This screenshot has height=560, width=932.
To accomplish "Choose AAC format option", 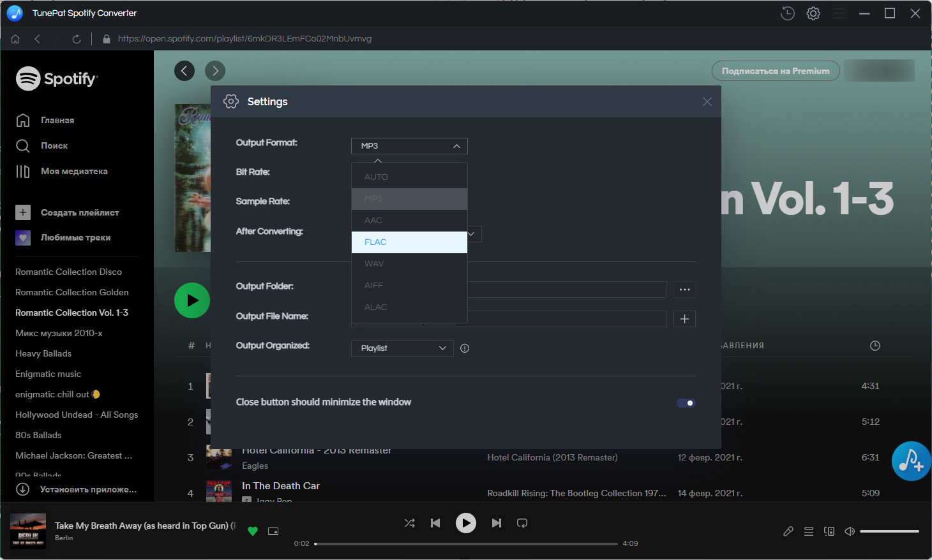I will pos(409,220).
